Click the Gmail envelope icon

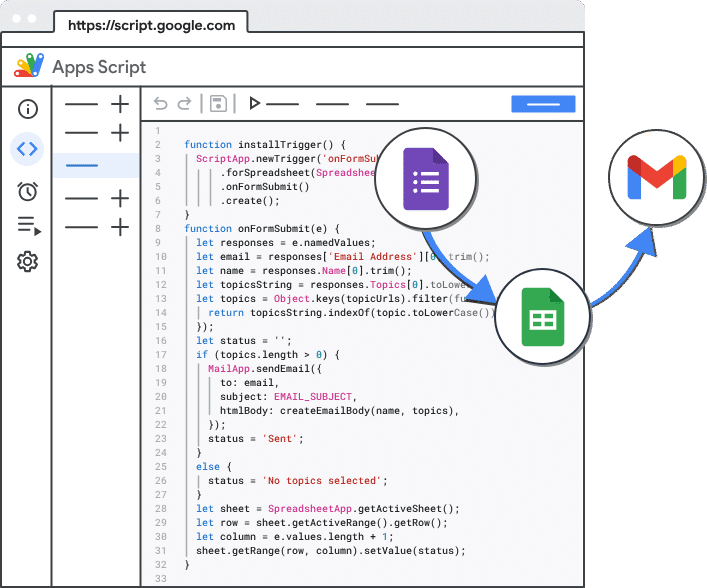click(x=656, y=179)
